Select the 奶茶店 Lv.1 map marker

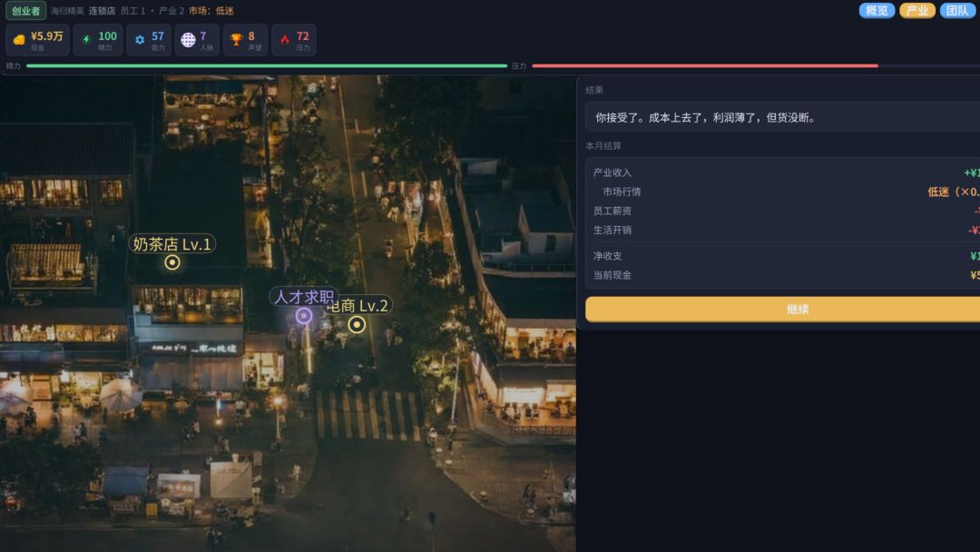(x=172, y=262)
